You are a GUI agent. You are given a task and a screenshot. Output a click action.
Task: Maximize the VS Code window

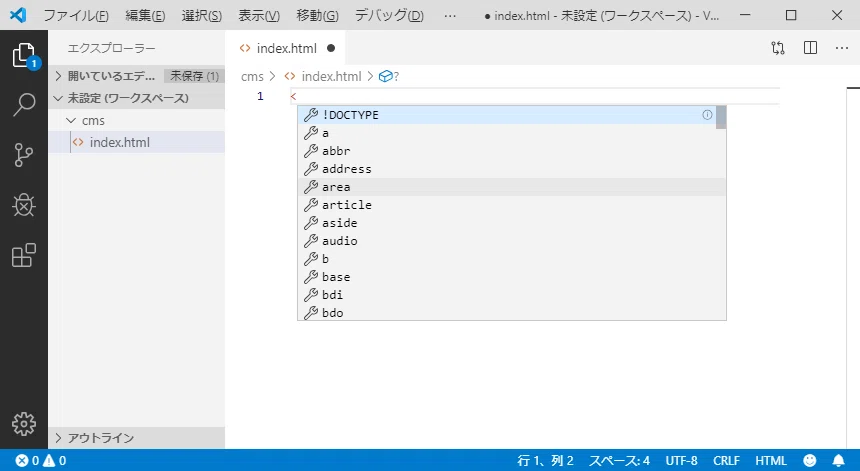[x=791, y=15]
